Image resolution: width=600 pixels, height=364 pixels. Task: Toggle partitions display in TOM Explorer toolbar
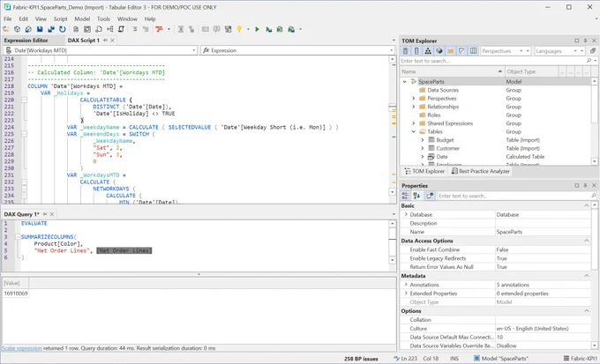[x=439, y=51]
